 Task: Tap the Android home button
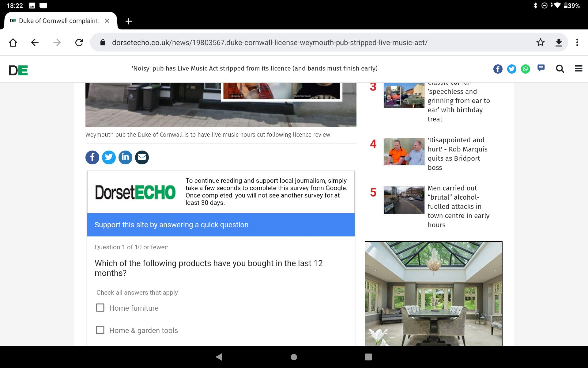(294, 357)
